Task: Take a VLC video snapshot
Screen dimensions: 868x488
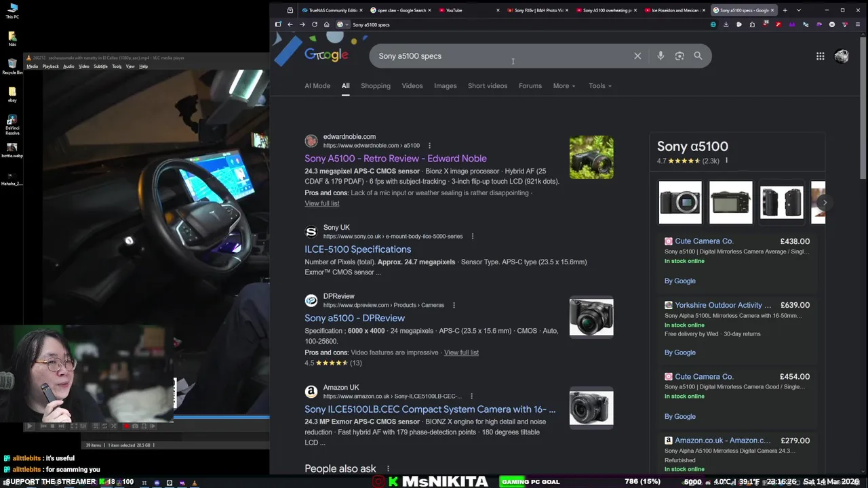Action: (135, 426)
